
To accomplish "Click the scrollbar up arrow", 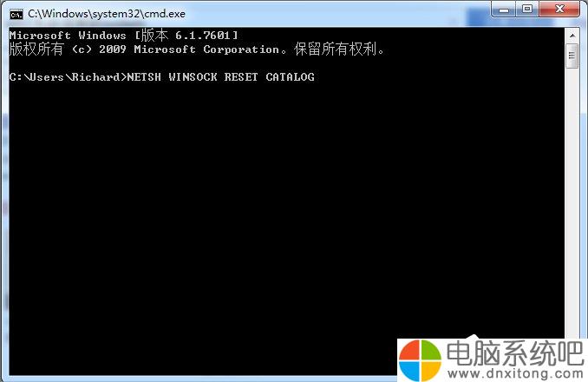I will point(572,36).
